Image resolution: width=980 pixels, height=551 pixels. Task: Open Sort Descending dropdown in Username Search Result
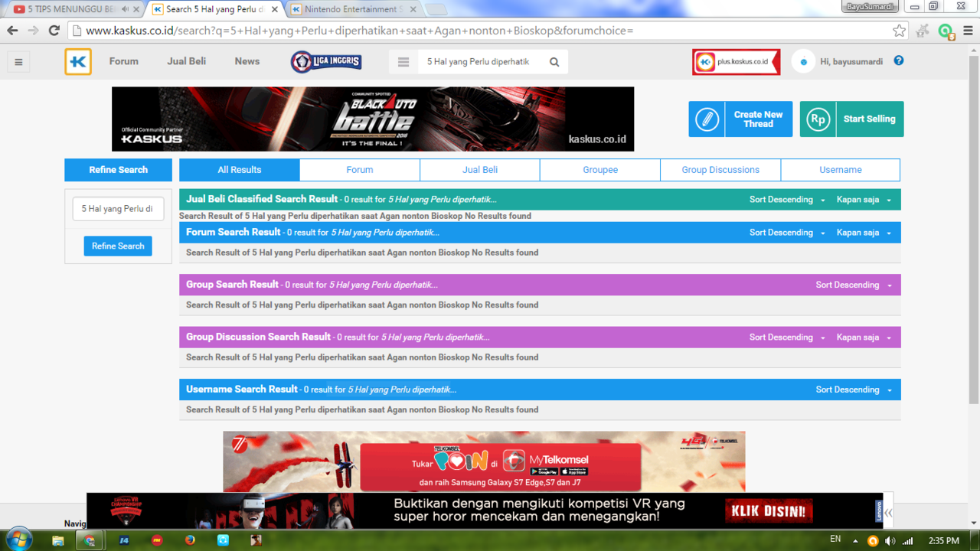point(854,390)
